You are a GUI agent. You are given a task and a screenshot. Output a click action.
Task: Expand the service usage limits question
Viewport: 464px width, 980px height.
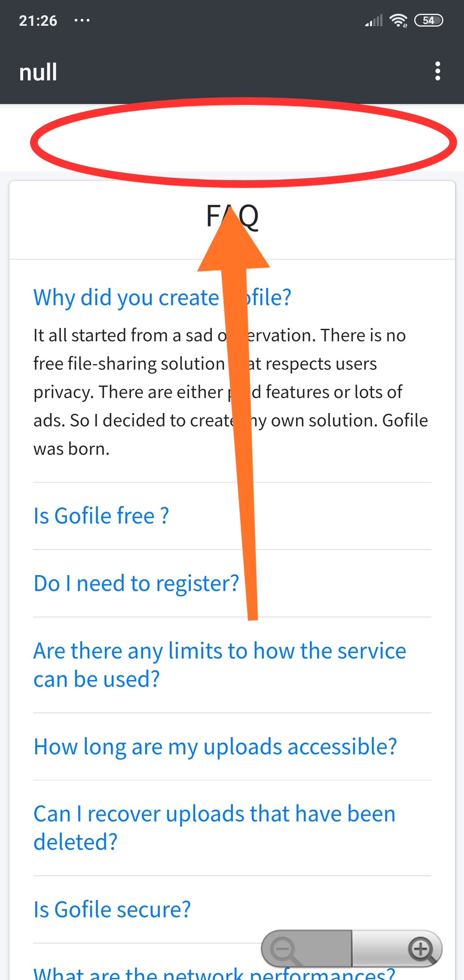(219, 665)
